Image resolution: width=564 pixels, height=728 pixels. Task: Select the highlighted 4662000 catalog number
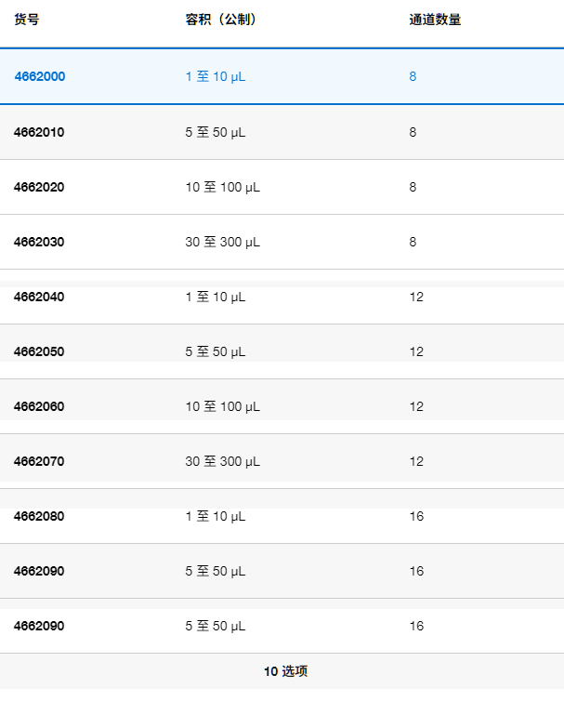coord(39,76)
